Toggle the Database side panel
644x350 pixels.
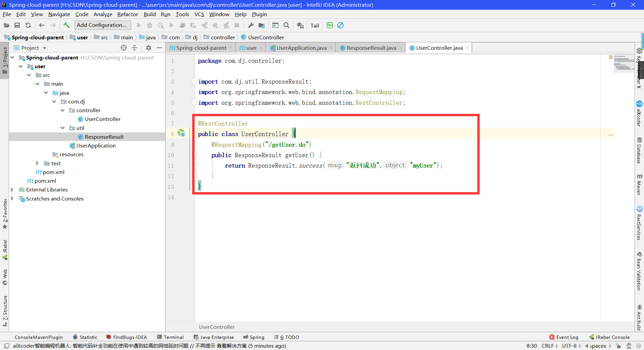[639, 150]
